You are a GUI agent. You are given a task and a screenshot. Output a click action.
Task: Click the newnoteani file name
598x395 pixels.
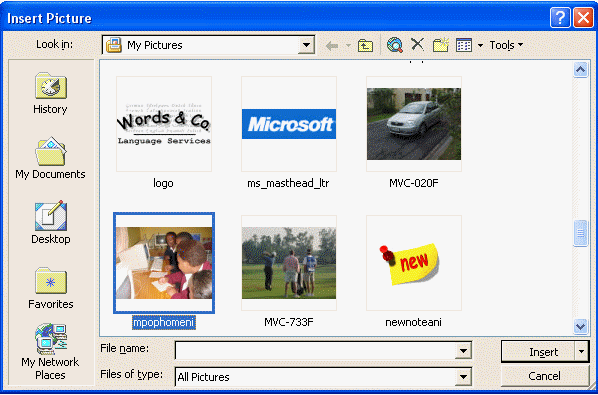coord(413,322)
